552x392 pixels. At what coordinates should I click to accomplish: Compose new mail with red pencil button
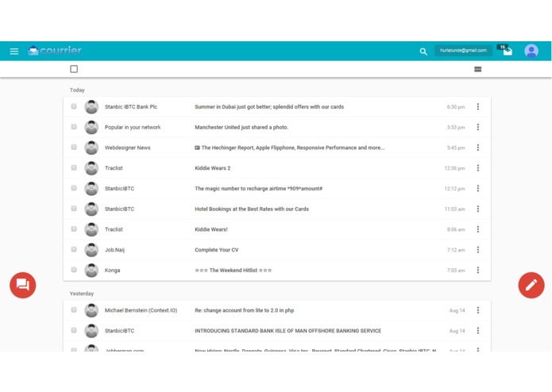[531, 285]
